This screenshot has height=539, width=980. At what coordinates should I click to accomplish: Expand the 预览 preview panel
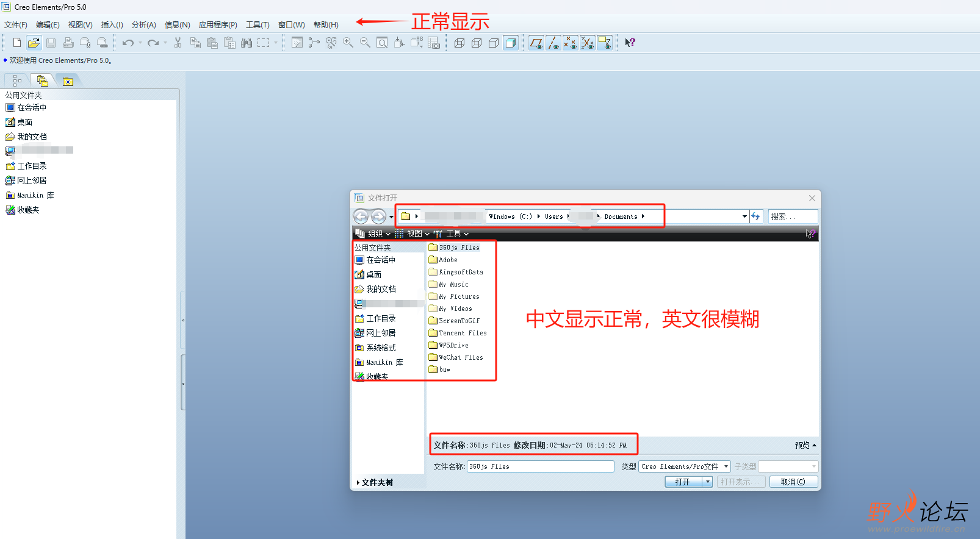pyautogui.click(x=805, y=446)
